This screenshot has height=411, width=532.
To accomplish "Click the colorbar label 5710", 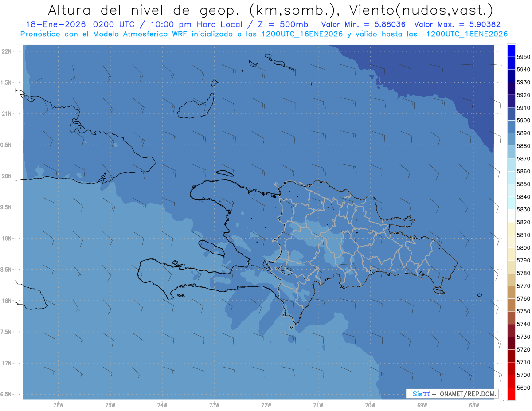I will click(x=523, y=362).
